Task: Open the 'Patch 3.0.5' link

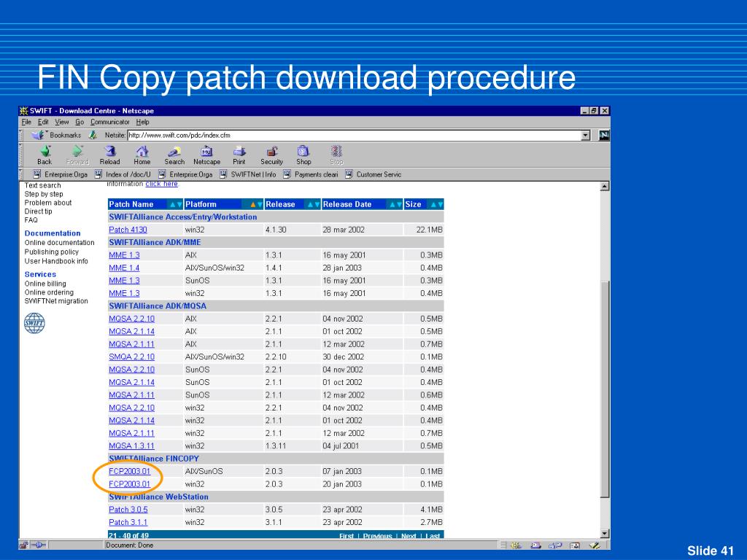Action: point(128,509)
